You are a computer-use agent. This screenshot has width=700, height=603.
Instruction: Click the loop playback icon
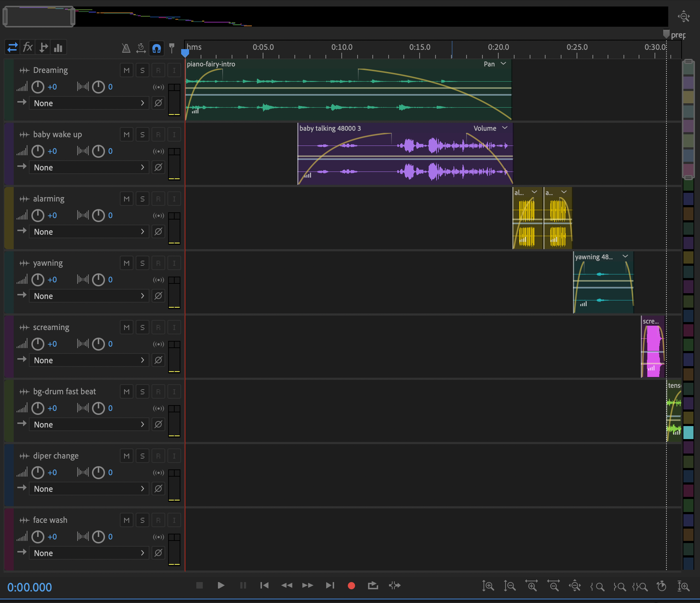pos(373,586)
